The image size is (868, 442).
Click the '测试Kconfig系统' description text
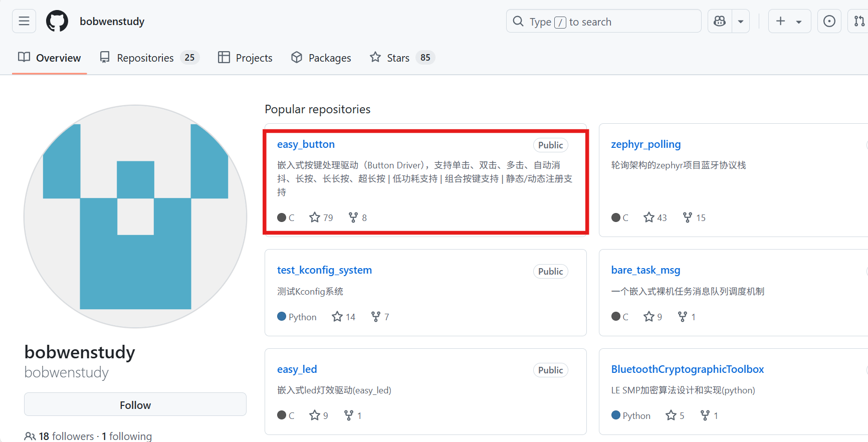point(310,291)
